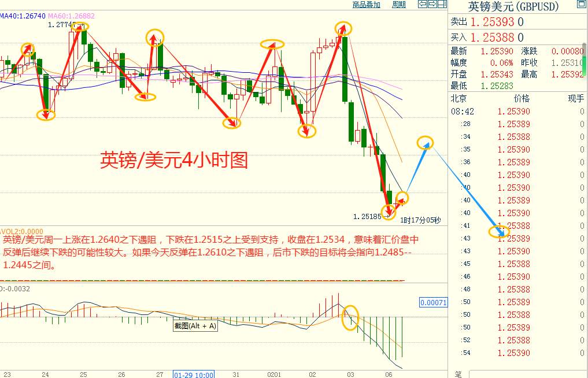Select the tick row at :28
Image resolution: width=588 pixels, height=378 pixels.
point(517,124)
